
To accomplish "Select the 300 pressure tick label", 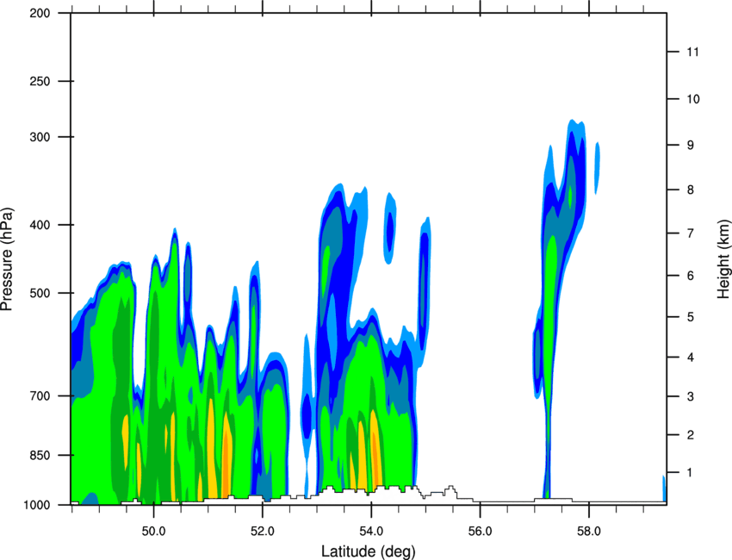I will click(x=40, y=137).
